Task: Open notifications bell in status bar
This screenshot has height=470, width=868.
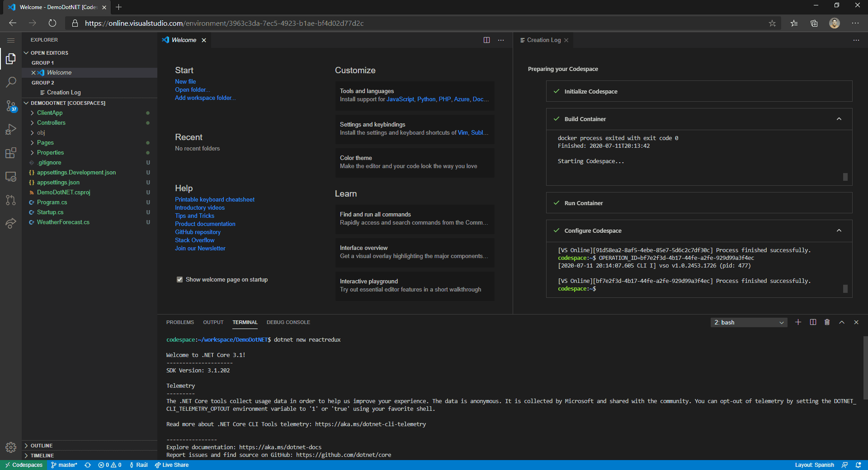Action: (858, 465)
